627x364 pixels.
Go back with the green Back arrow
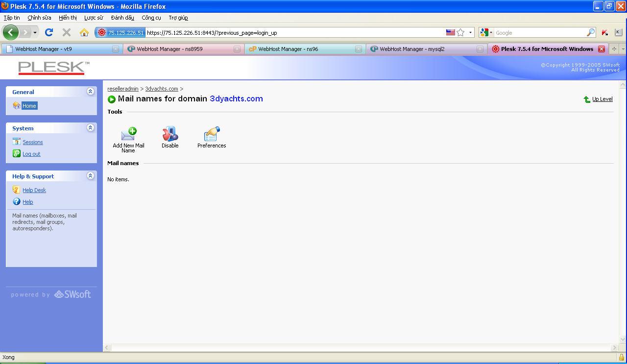coord(11,32)
